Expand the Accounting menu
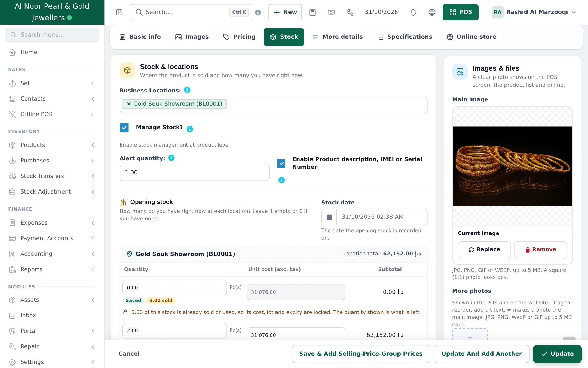The height and width of the screenshot is (368, 588). point(52,254)
